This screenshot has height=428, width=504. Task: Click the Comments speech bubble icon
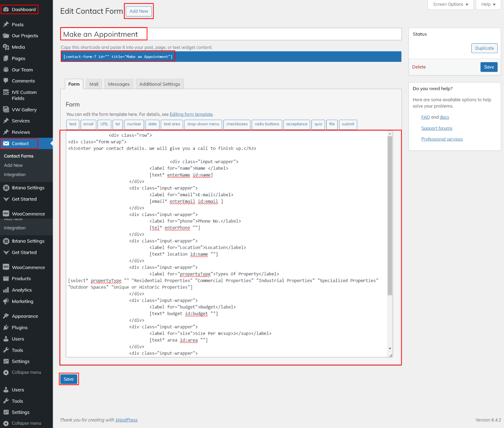[6, 81]
